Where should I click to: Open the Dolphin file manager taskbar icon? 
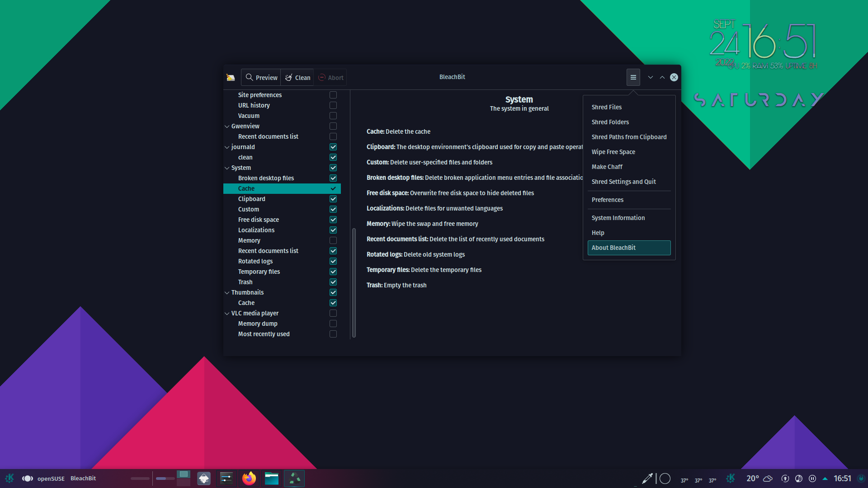point(272,478)
